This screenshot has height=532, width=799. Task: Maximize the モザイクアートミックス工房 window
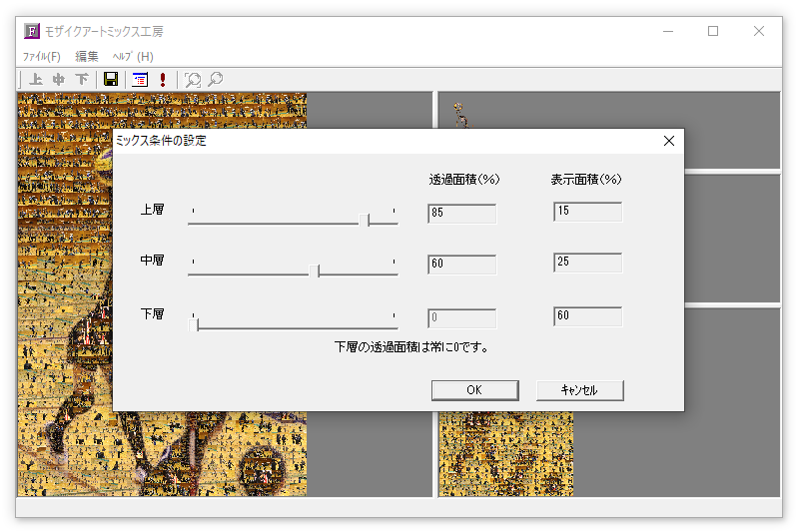click(713, 31)
